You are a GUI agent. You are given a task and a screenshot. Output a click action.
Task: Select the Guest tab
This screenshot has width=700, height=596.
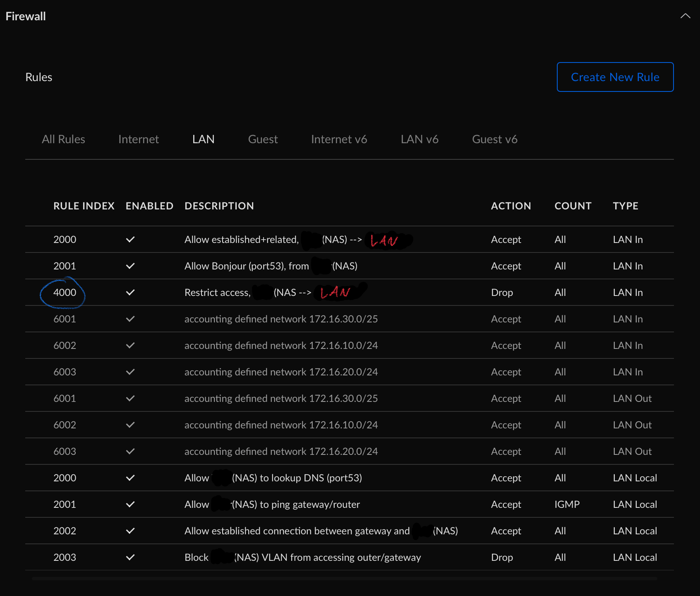[x=263, y=139]
